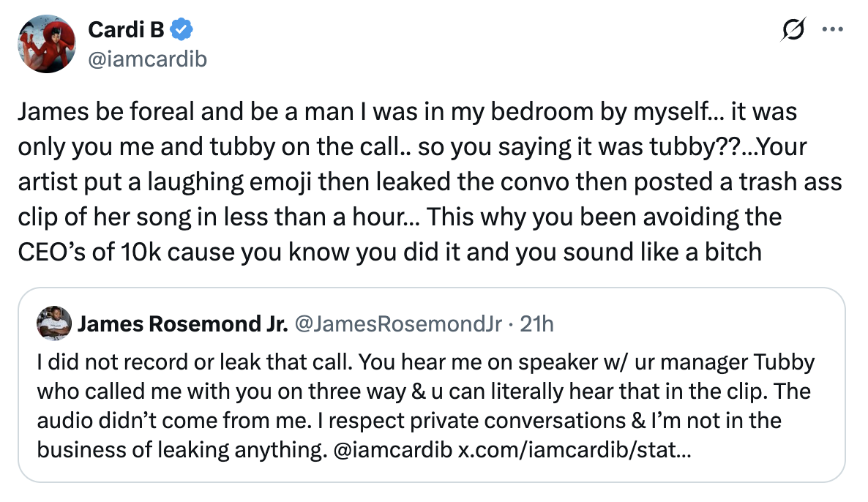Click the line starting "James be foreal"
The height and width of the screenshot is (502, 868).
[x=406, y=112]
